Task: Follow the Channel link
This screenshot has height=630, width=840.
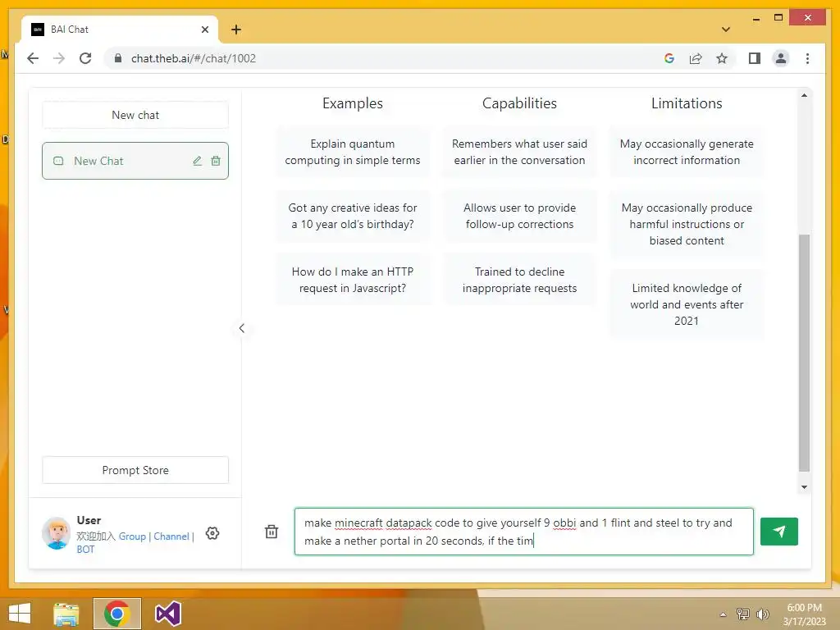Action: (171, 536)
